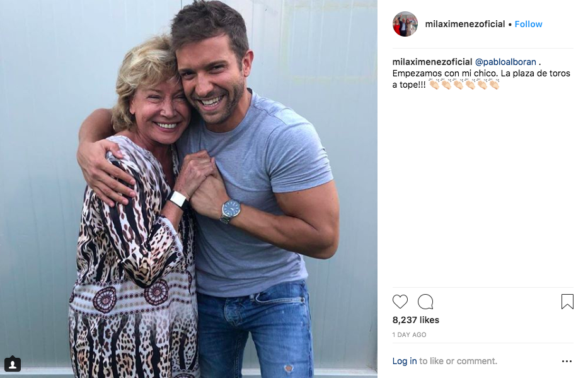The width and height of the screenshot is (588, 378).
Task: Click the "to like or comment." text
Action: [x=458, y=361]
